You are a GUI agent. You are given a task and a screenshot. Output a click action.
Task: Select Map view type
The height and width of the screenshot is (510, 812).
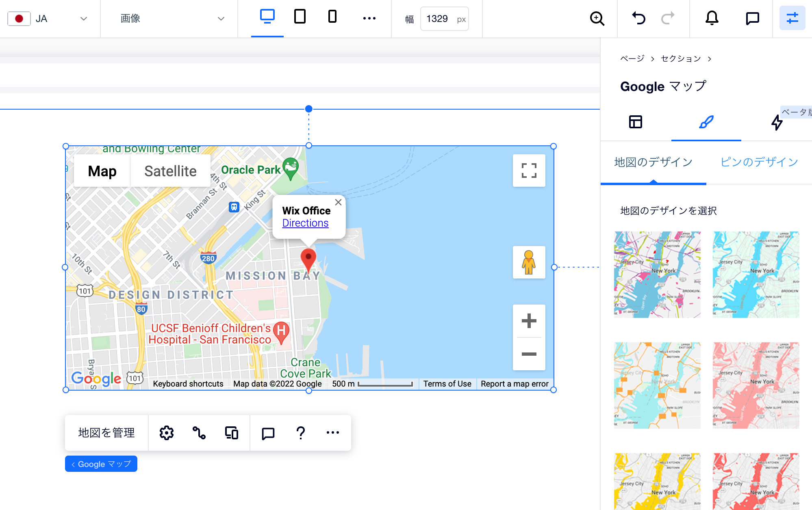coord(102,171)
